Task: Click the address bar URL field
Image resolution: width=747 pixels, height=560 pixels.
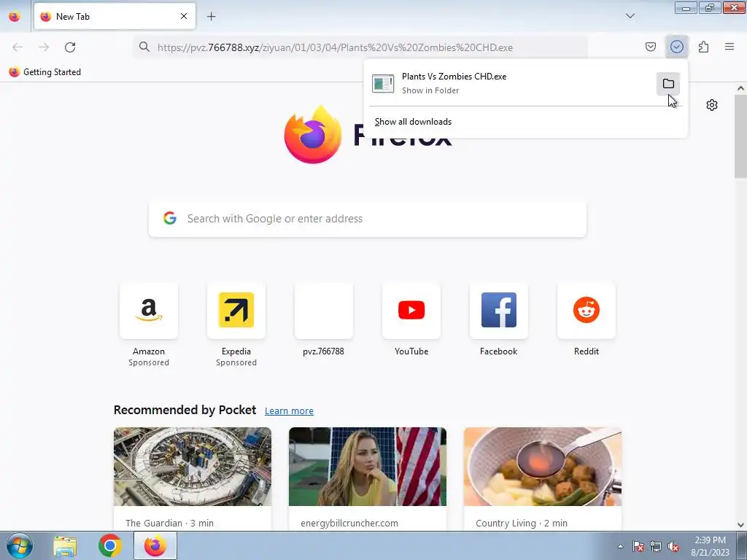Action: tap(360, 47)
